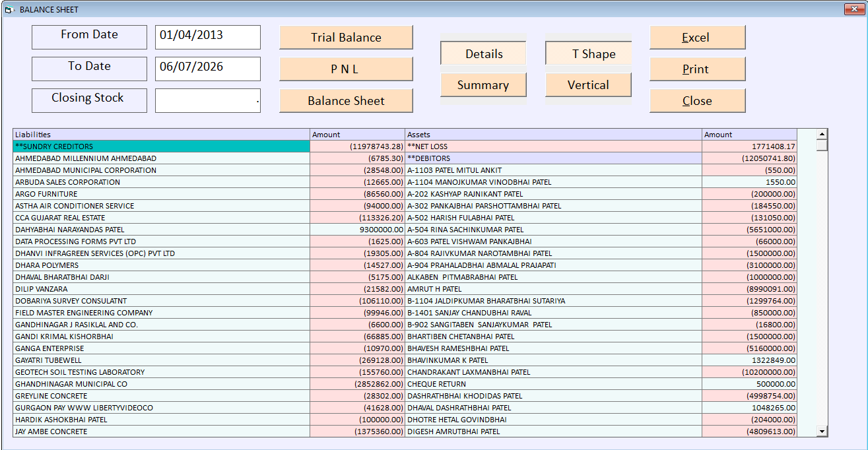
Task: Select the **SUNDRY CREDITORS row
Action: [161, 146]
